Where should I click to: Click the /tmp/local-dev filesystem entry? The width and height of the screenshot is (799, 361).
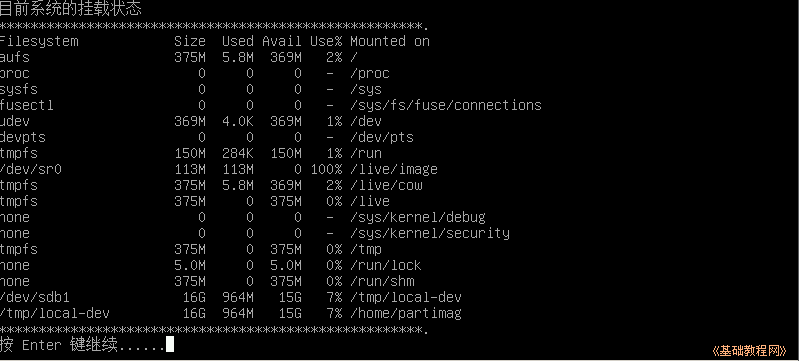(x=55, y=313)
